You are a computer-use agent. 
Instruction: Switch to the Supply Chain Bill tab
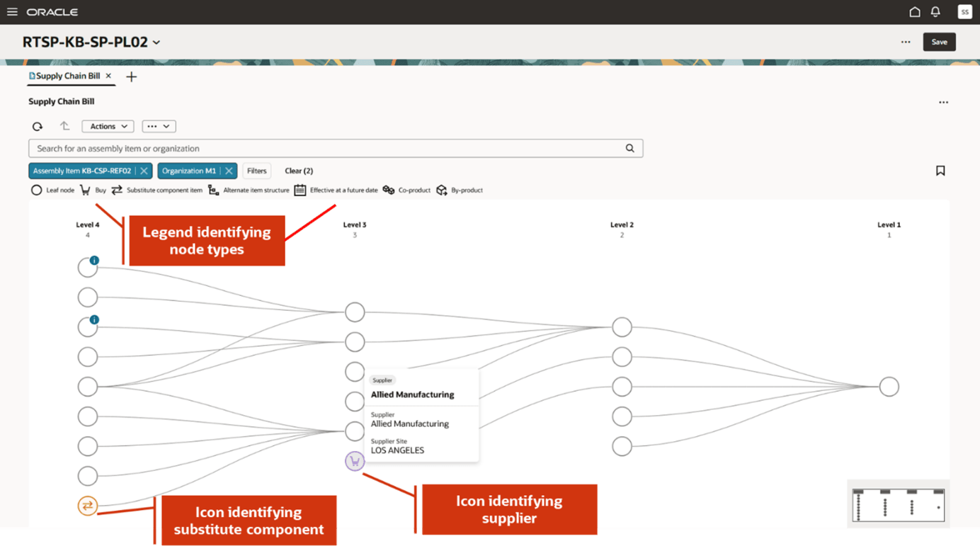tap(68, 76)
